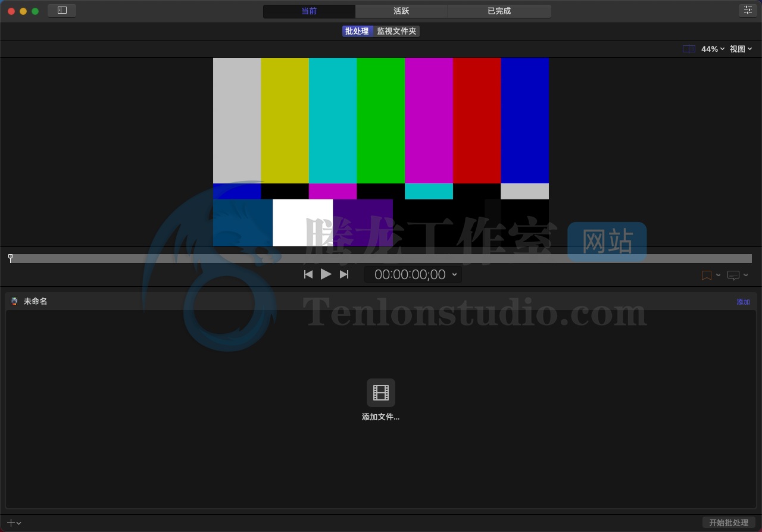The width and height of the screenshot is (762, 532).
Task: Jump to the next frame marker
Action: [344, 274]
